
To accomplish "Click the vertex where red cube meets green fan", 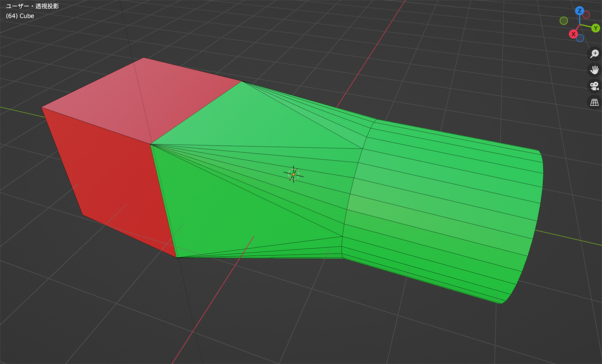I will tap(150, 144).
